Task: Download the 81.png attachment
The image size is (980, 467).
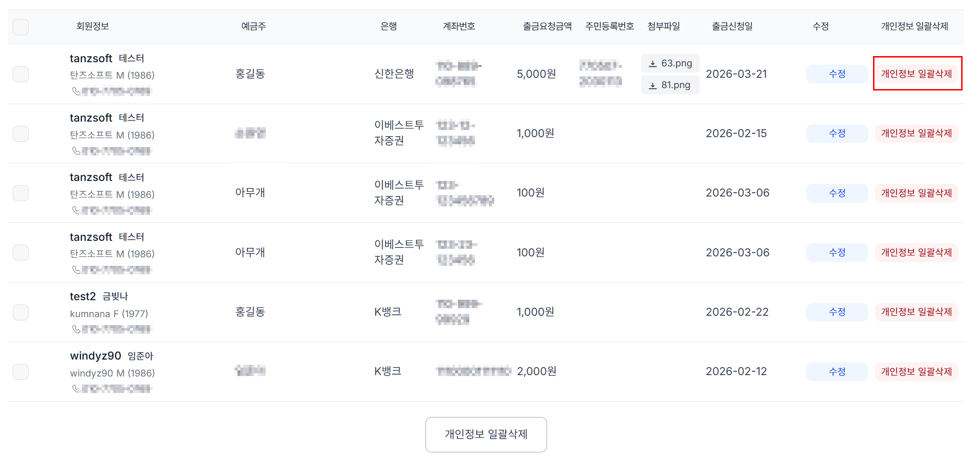Action: 670,85
